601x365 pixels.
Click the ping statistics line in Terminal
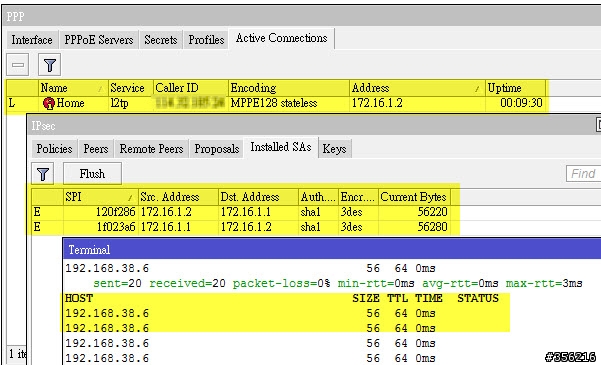337,284
